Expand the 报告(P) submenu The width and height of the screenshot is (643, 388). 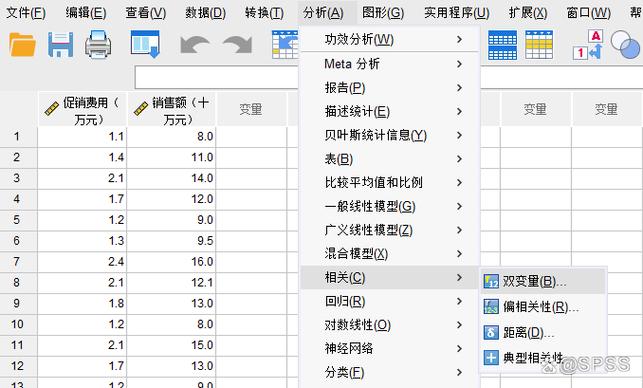click(x=390, y=88)
